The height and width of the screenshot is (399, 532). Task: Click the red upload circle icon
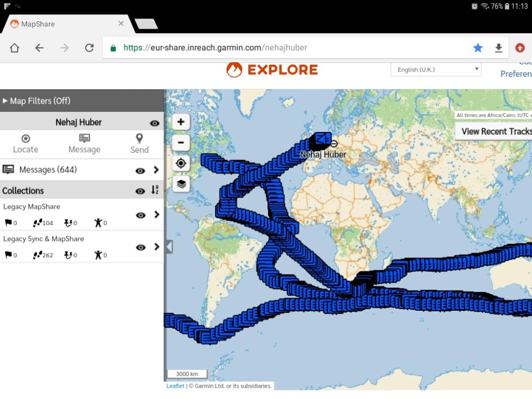(520, 48)
